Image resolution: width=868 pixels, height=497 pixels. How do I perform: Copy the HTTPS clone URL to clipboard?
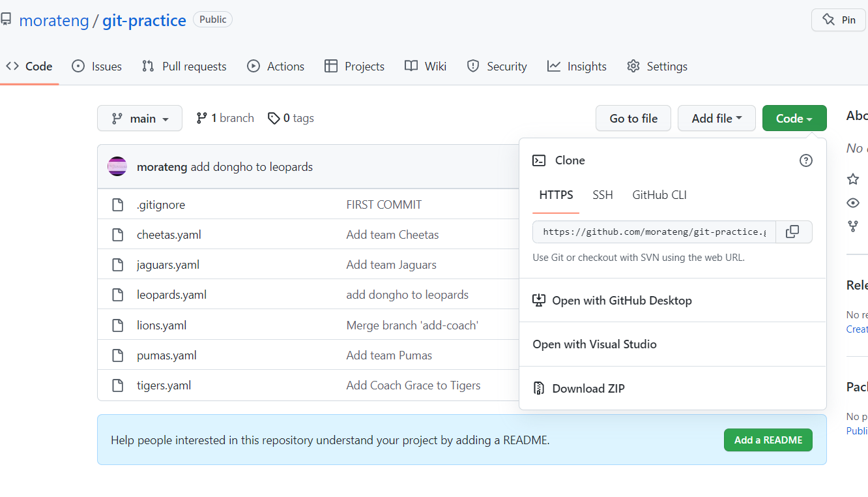point(793,232)
